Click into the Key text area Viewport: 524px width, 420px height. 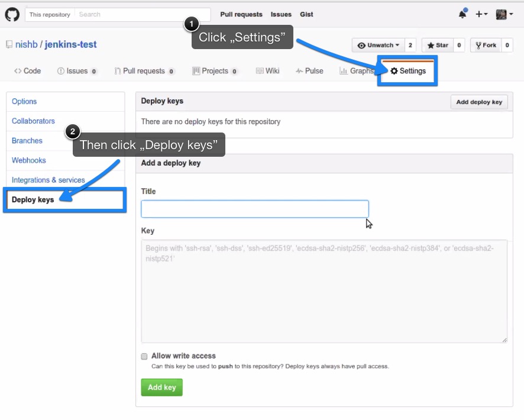(x=324, y=291)
